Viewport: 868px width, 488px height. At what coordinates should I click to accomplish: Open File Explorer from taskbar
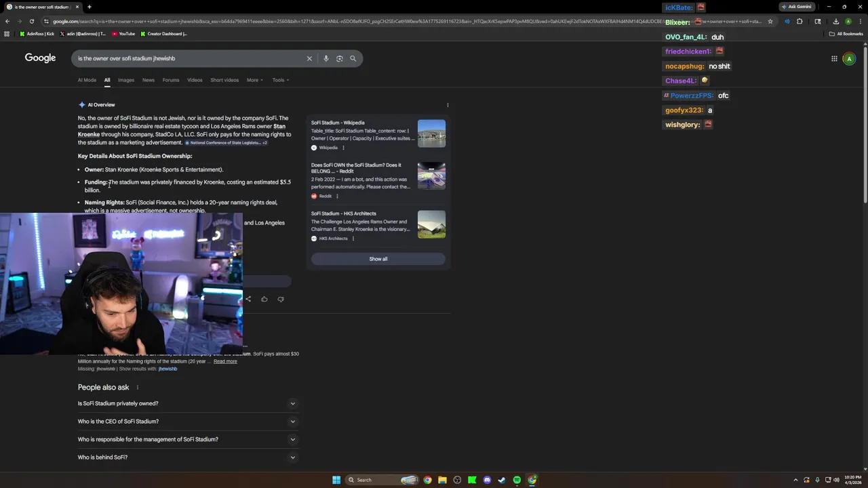pyautogui.click(x=442, y=480)
